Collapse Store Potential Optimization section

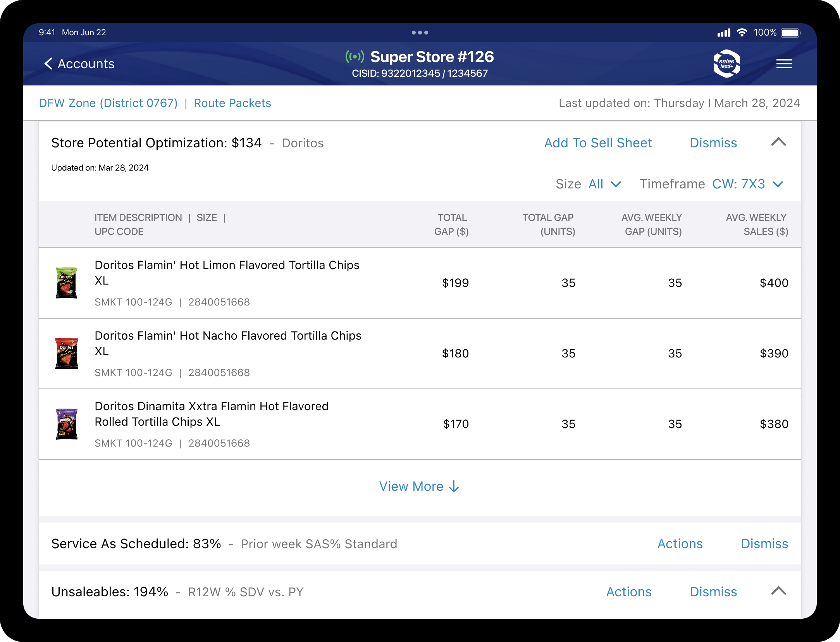coord(778,142)
